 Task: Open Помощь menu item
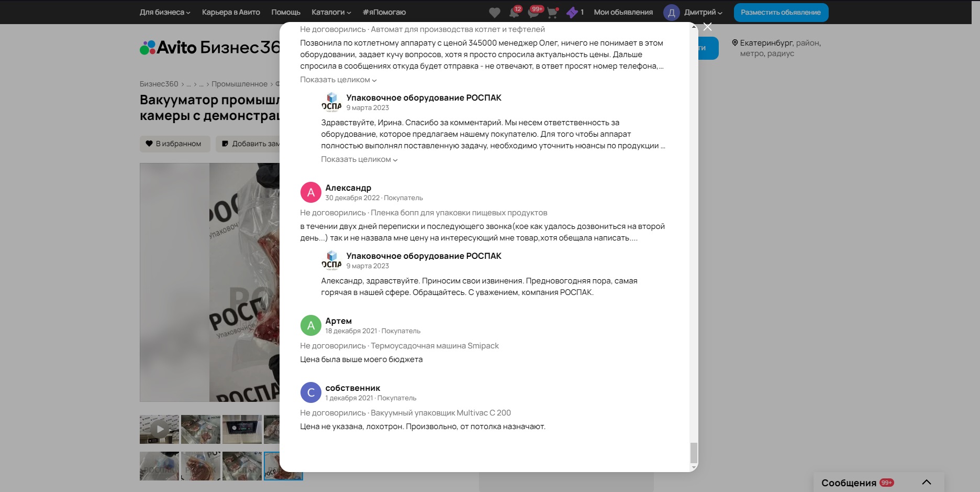click(x=286, y=12)
